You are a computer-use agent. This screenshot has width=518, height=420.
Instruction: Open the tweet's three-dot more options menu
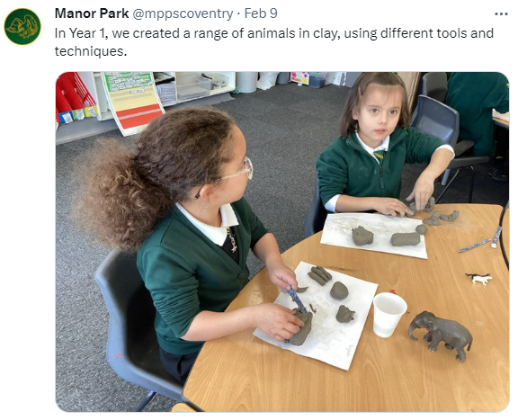coord(501,14)
